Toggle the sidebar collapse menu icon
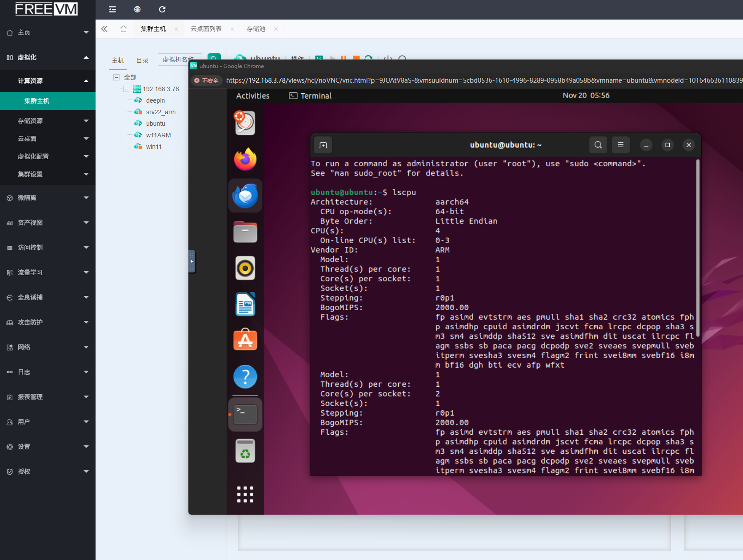 112,9
